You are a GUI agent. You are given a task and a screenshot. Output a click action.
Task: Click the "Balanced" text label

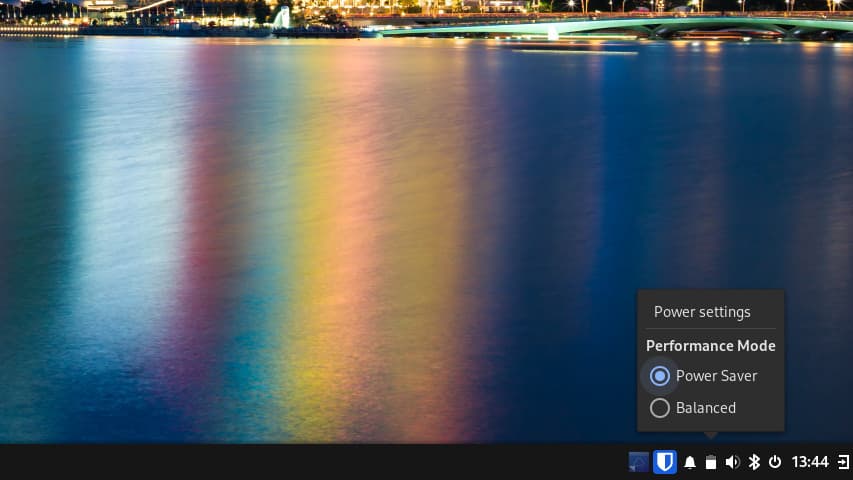pos(706,408)
